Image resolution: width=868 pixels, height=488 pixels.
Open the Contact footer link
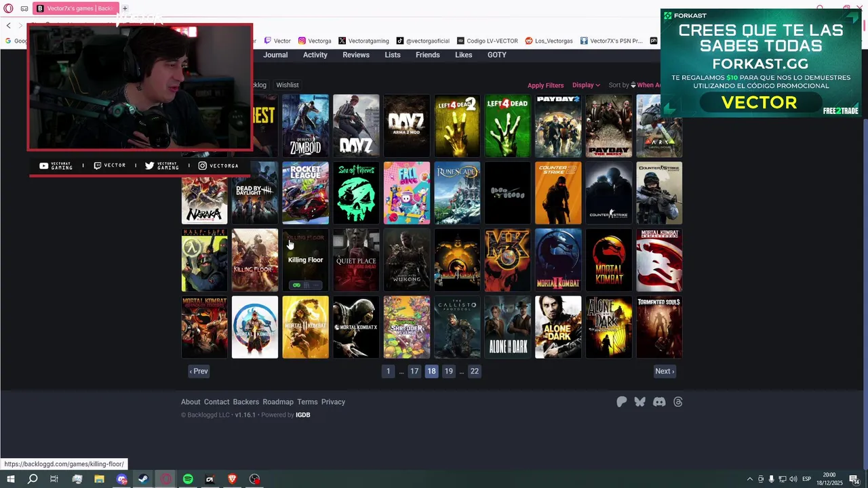coord(217,402)
